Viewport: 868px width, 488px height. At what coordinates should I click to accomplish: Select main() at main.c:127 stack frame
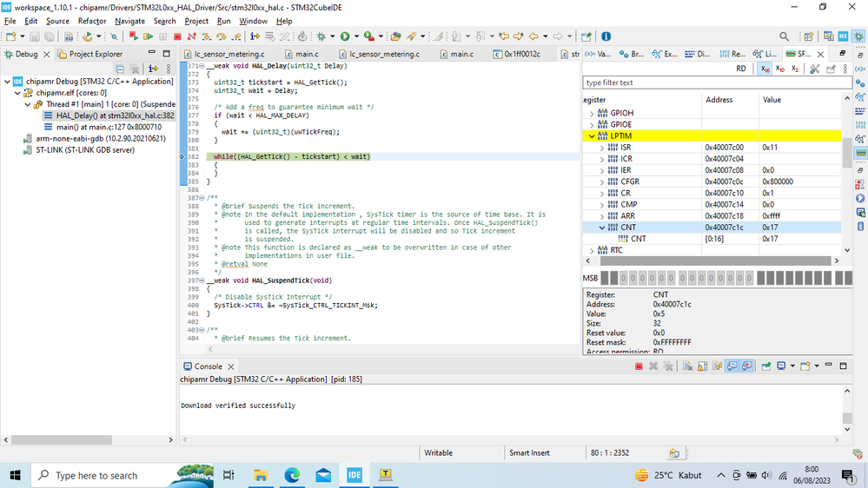109,127
